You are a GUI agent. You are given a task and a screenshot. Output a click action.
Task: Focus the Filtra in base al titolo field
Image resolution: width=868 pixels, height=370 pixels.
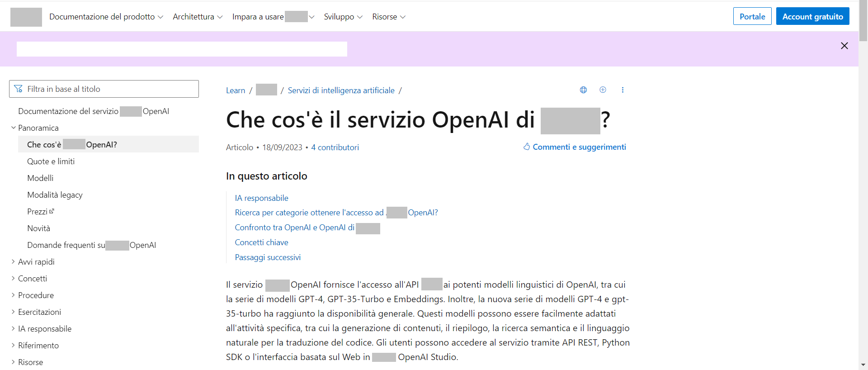[104, 89]
